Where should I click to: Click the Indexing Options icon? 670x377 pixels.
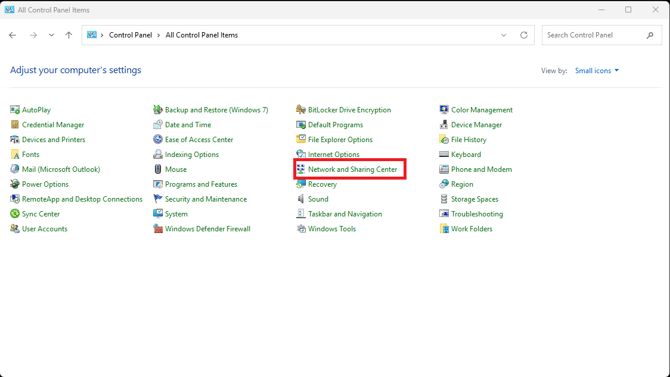pyautogui.click(x=158, y=154)
